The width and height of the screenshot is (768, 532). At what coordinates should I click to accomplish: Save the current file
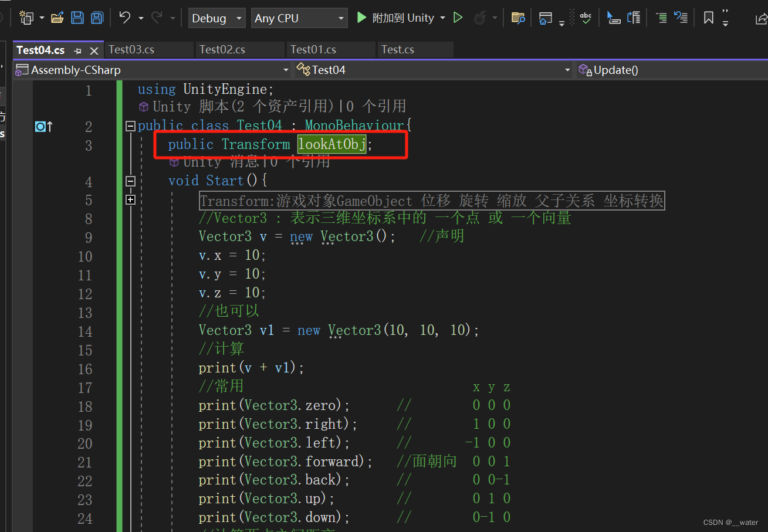[x=77, y=18]
